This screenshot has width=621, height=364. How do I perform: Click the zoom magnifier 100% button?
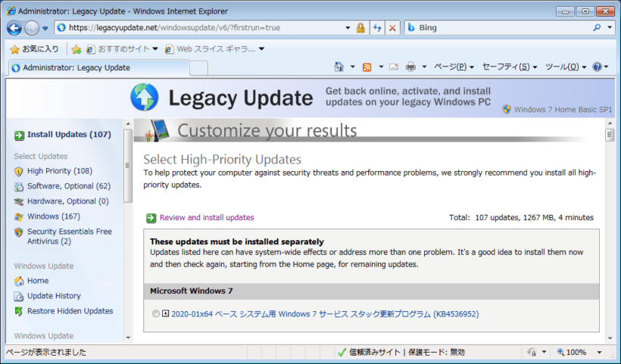click(x=572, y=352)
